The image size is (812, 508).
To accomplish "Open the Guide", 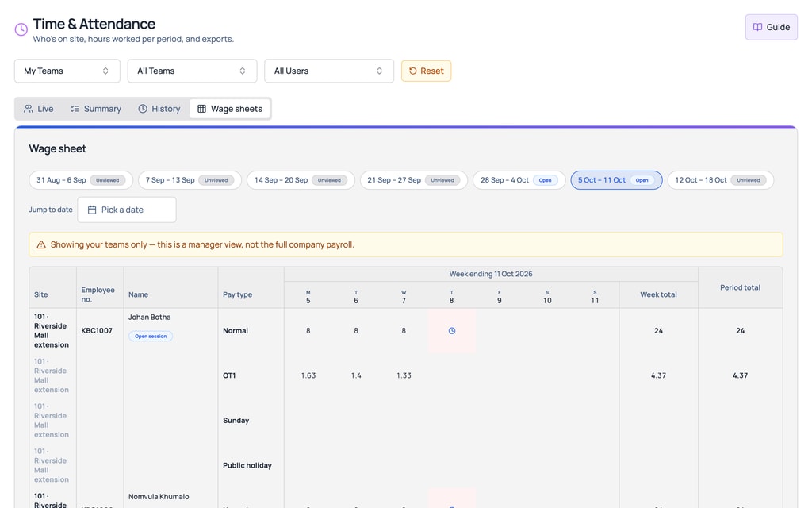I will 771,27.
